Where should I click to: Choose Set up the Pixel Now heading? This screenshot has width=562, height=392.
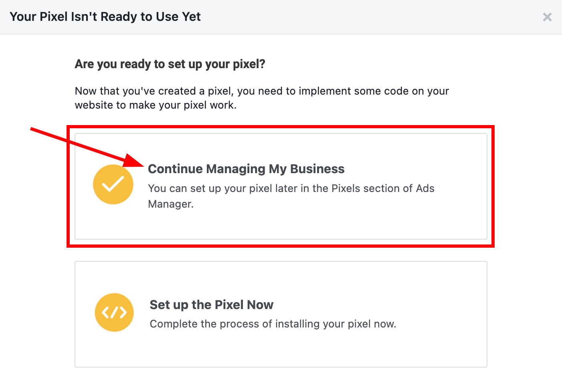[x=211, y=305]
